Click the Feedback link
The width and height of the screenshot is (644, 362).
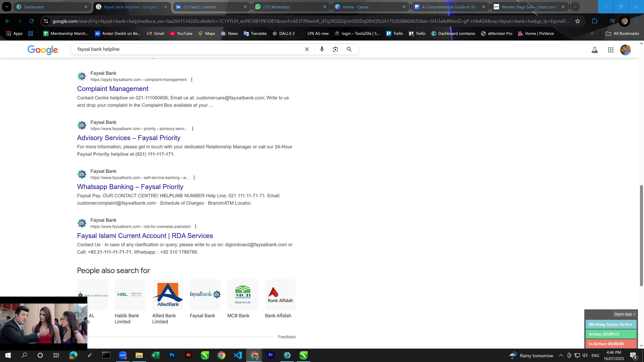(287, 337)
